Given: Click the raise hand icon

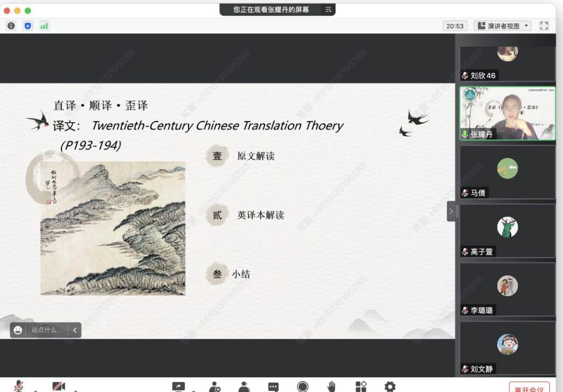Looking at the screenshot, I should (x=332, y=387).
